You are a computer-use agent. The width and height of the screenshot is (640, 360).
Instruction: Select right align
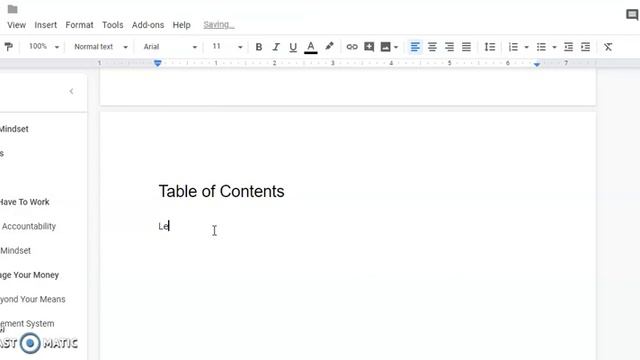449,47
